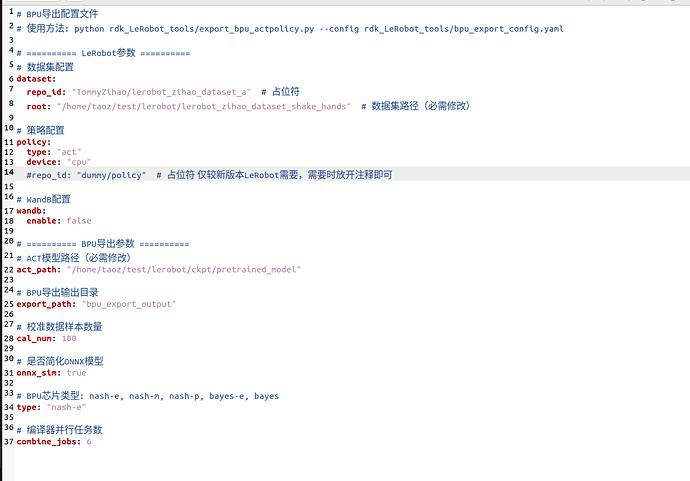690x481 pixels.
Task: Click the act_path pretrained_model path string
Action: 184,270
